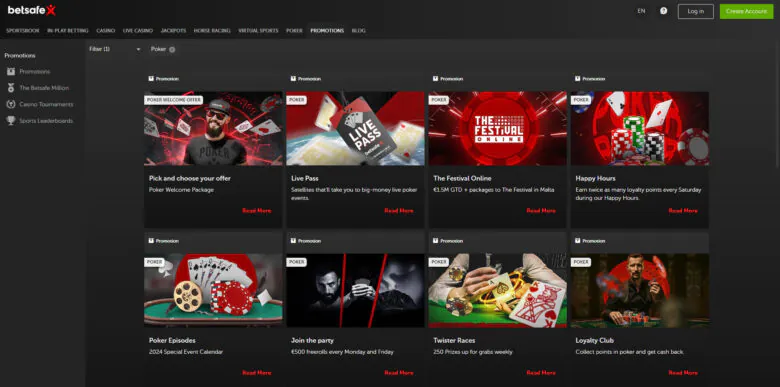Open the Sportsbook menu
The width and height of the screenshot is (780, 387).
tap(22, 31)
